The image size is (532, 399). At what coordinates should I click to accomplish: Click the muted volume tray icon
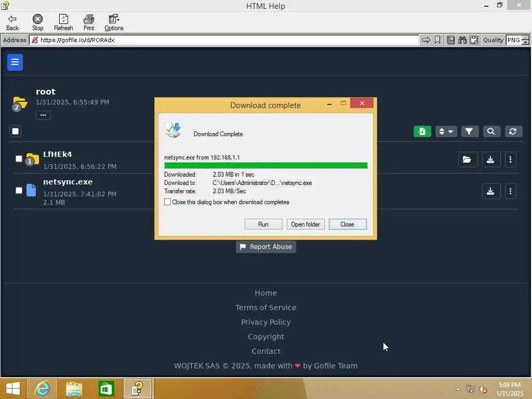pyautogui.click(x=483, y=389)
